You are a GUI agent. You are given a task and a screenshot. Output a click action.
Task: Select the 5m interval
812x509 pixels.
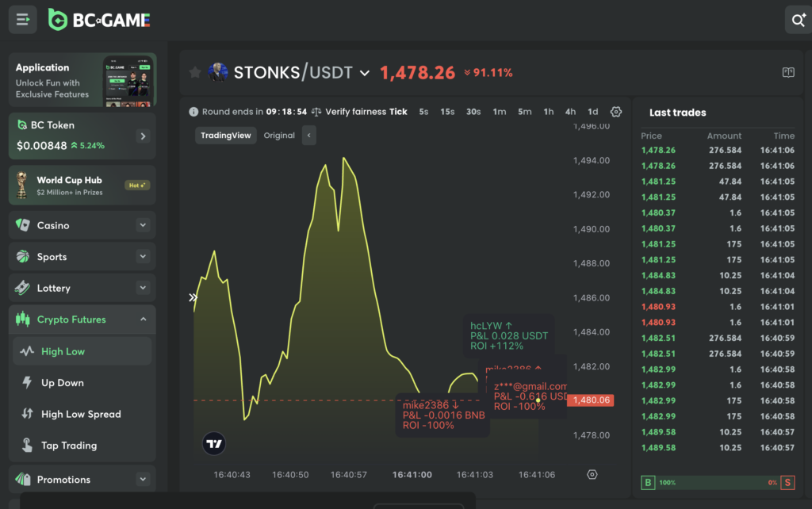point(525,112)
